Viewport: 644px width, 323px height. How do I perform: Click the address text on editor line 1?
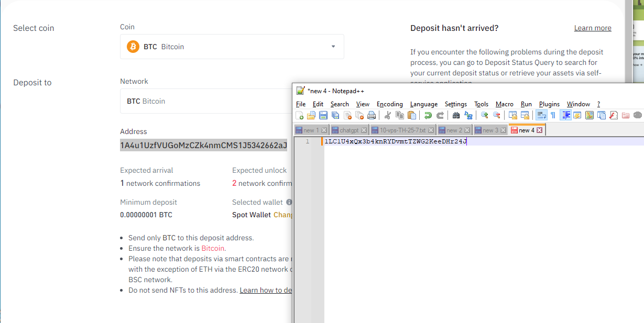[396, 141]
